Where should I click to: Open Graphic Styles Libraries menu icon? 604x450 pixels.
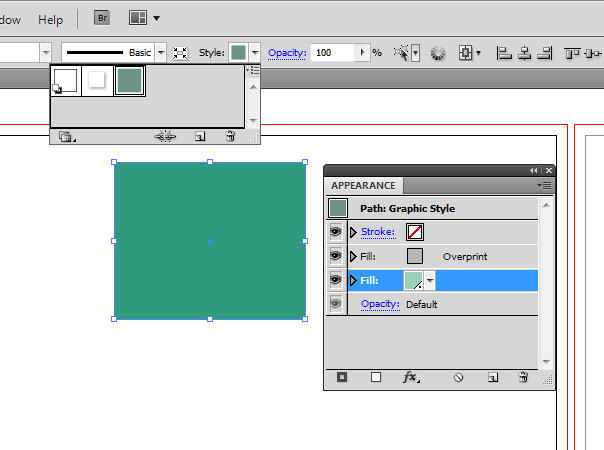coord(66,137)
